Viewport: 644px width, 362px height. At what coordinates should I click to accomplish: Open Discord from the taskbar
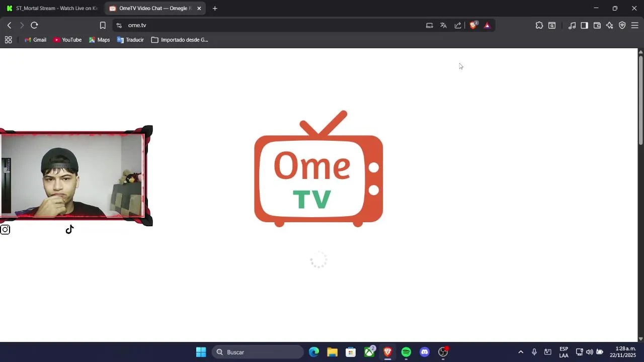pos(425,352)
